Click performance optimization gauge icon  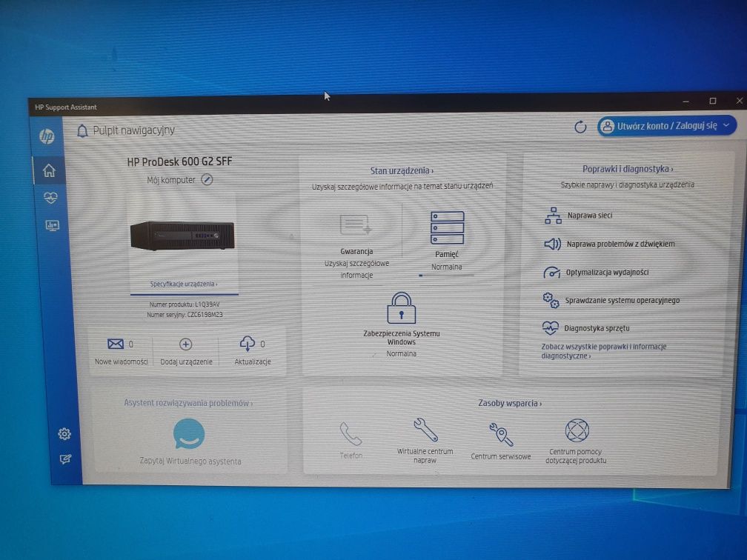(551, 273)
